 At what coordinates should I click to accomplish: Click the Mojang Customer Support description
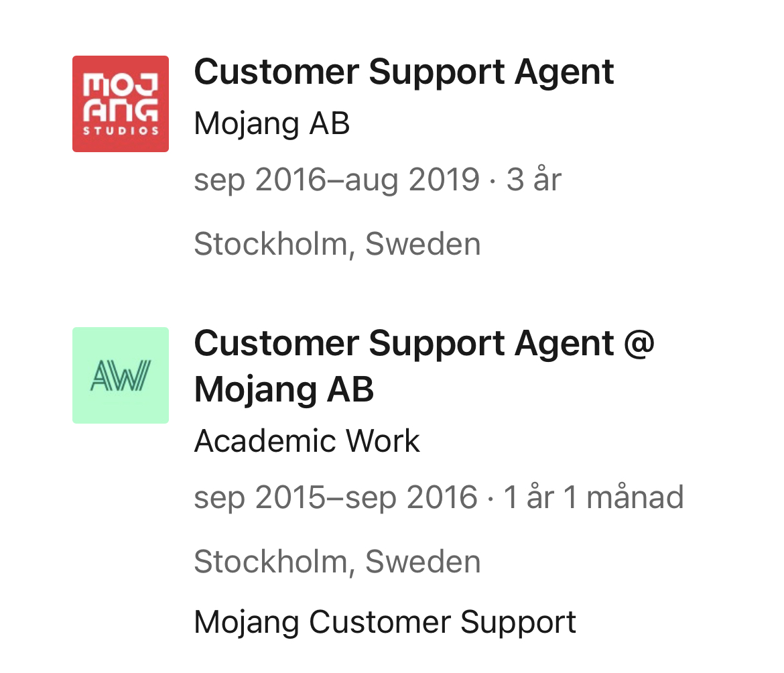point(385,623)
